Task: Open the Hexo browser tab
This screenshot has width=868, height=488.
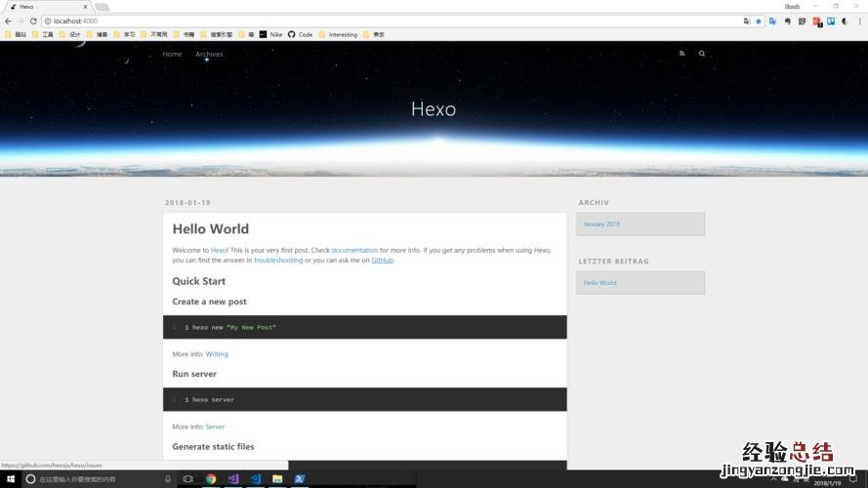Action: [44, 7]
